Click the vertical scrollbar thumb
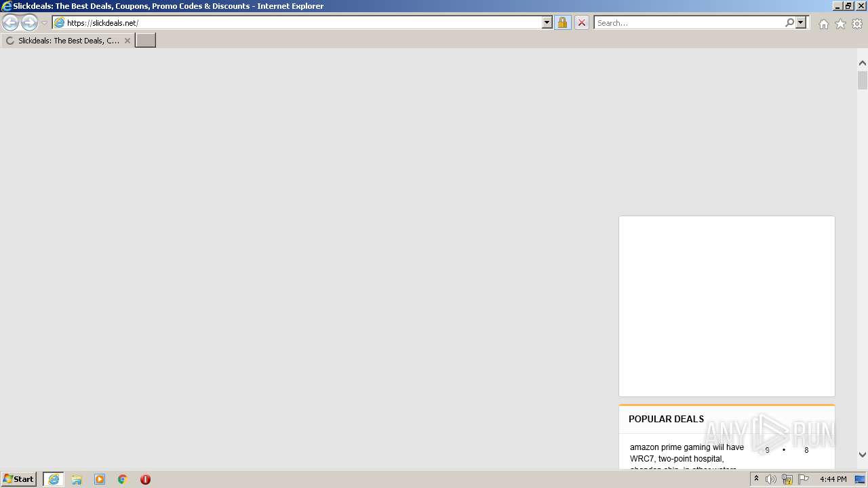This screenshot has width=868, height=488. tap(863, 80)
